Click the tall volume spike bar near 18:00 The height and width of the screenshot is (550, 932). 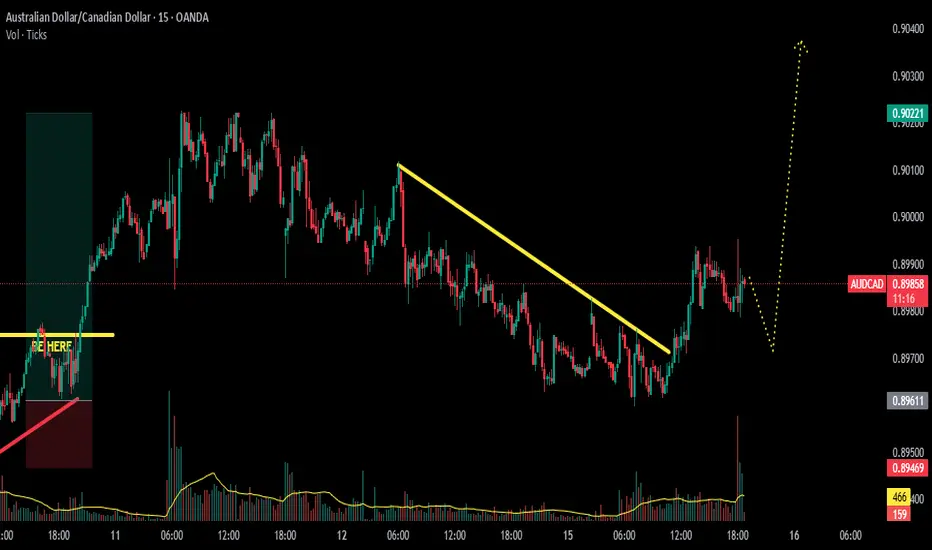tap(738, 468)
